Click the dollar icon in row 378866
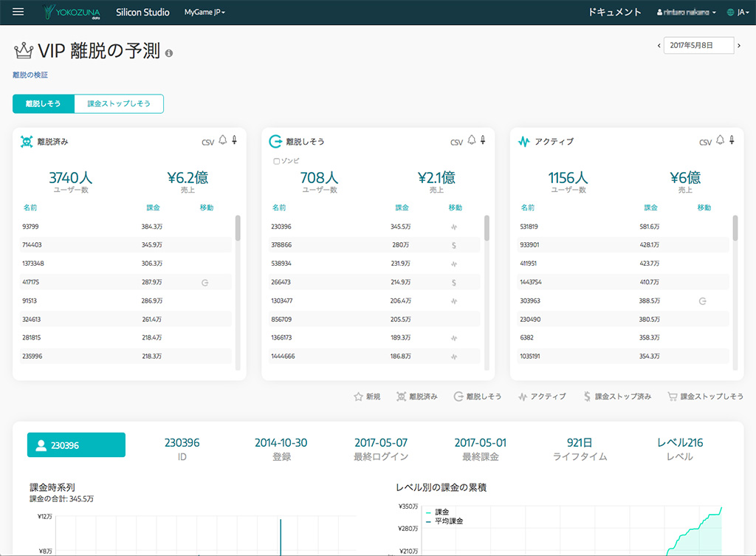The height and width of the screenshot is (556, 756). click(x=453, y=245)
